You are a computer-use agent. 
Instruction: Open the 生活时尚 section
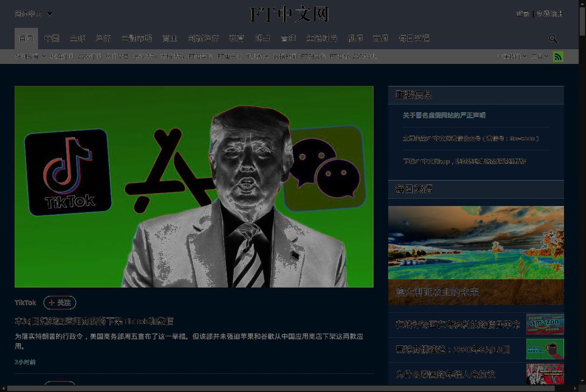pos(322,38)
